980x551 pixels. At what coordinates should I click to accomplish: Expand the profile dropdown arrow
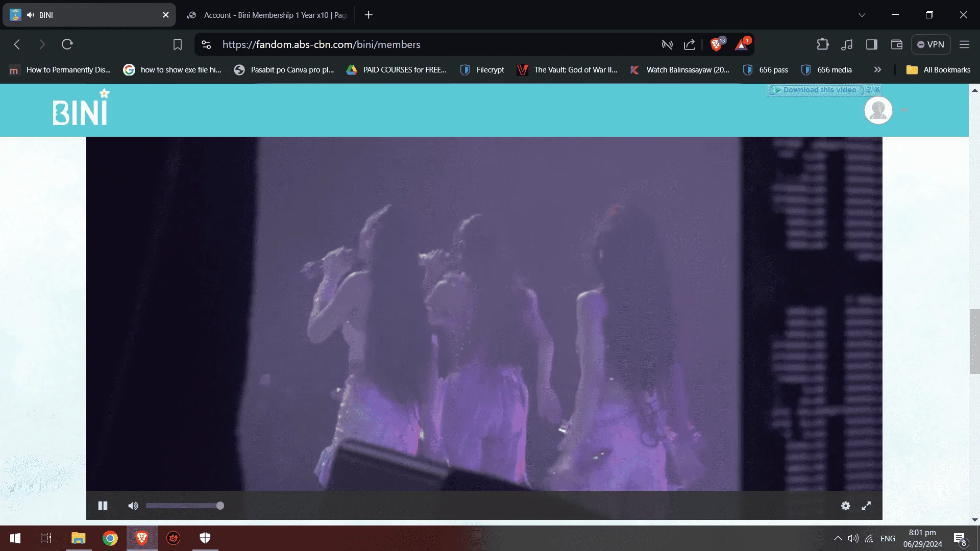(904, 110)
